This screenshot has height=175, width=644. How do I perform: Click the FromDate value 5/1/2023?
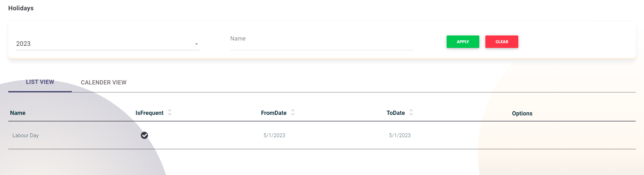coord(274,135)
